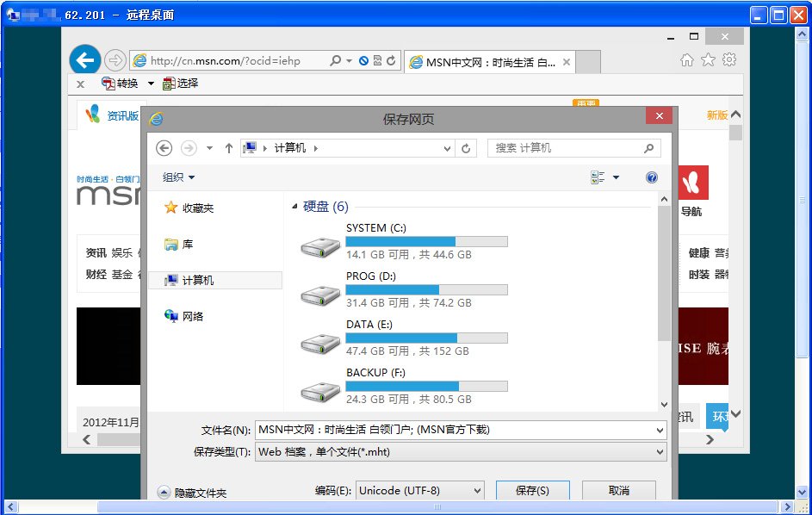The width and height of the screenshot is (812, 515).
Task: Click the search magnifier in address bar
Action: point(336,60)
